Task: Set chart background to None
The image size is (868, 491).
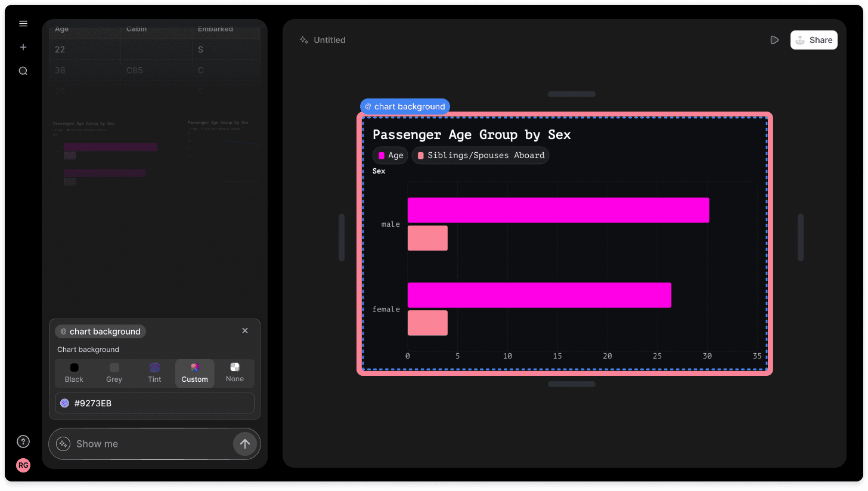Action: point(235,373)
